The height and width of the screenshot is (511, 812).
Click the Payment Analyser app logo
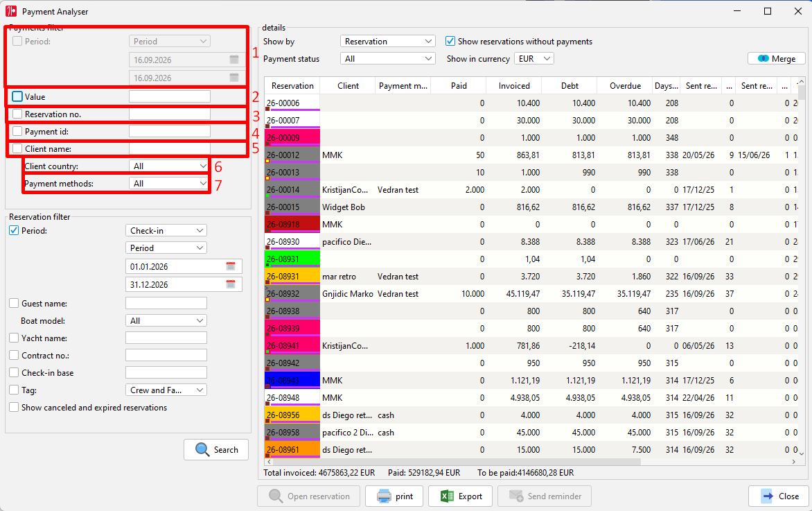point(11,11)
